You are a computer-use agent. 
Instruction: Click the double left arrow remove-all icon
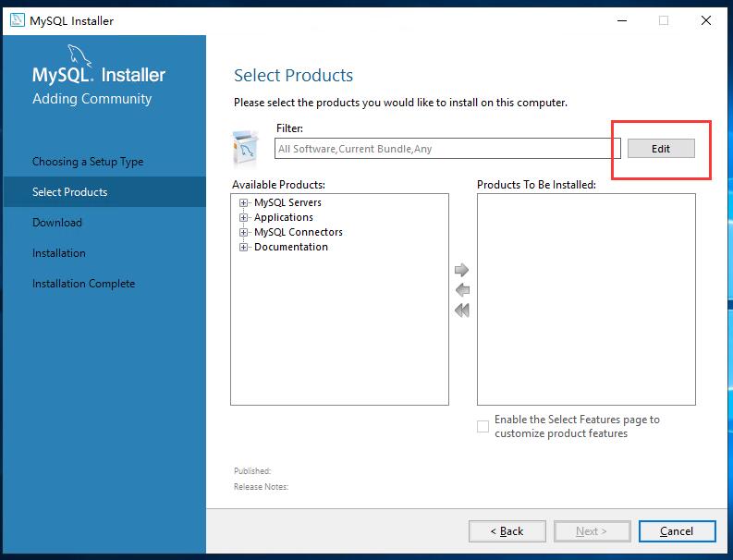pos(462,310)
